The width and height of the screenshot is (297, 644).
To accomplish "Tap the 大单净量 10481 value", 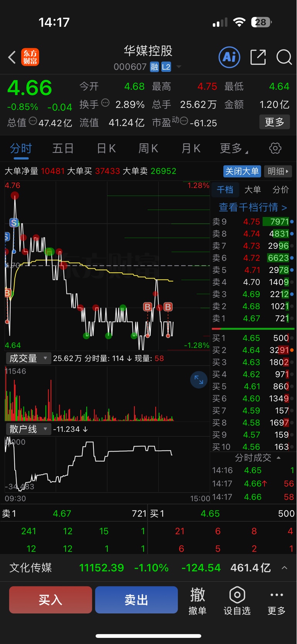I will (x=53, y=171).
